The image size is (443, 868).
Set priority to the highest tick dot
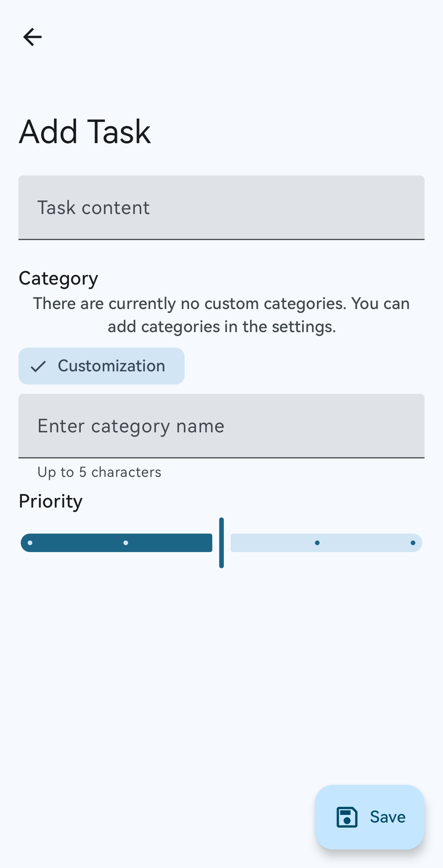[413, 543]
